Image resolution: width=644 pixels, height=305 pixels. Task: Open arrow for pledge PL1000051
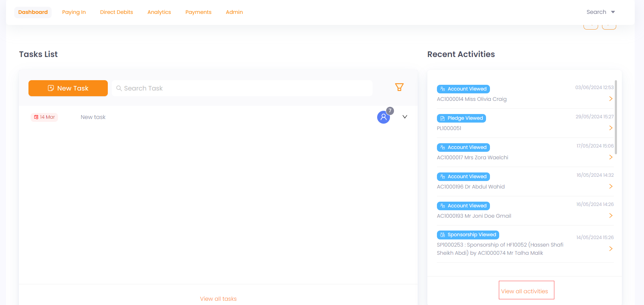coord(611,128)
